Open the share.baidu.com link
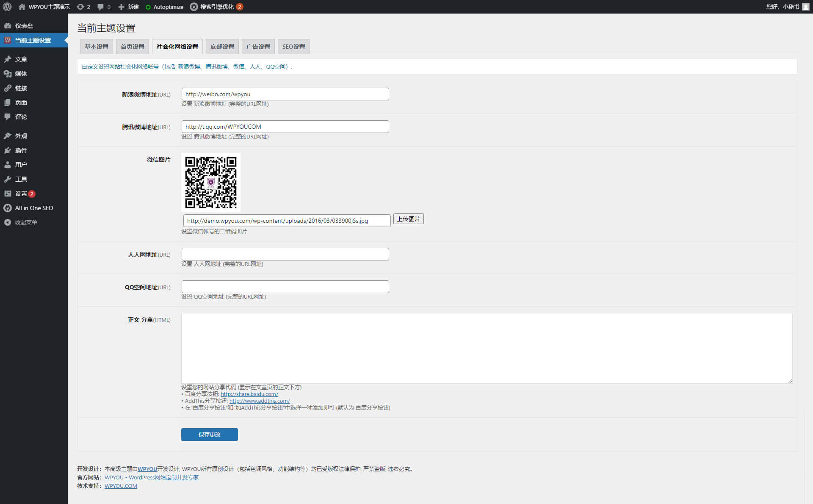 tap(249, 394)
